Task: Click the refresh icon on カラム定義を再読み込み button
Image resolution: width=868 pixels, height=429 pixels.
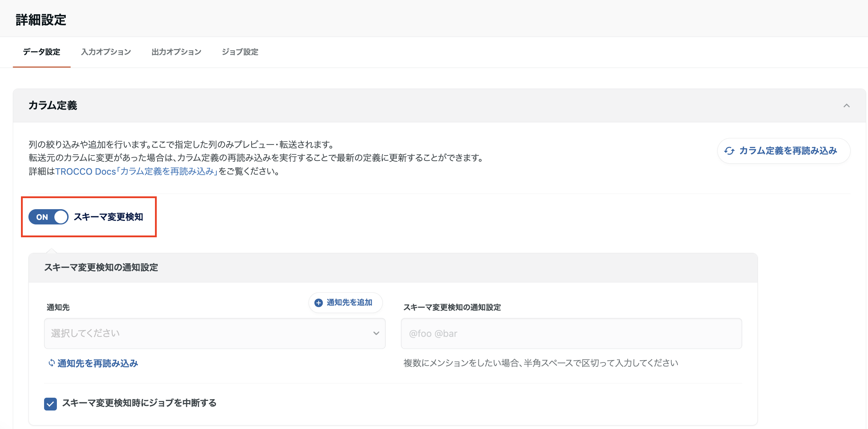Action: [x=730, y=150]
